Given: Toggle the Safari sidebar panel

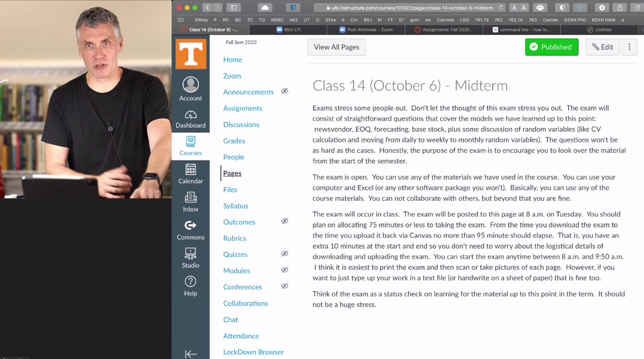Looking at the screenshot, I should [x=233, y=7].
